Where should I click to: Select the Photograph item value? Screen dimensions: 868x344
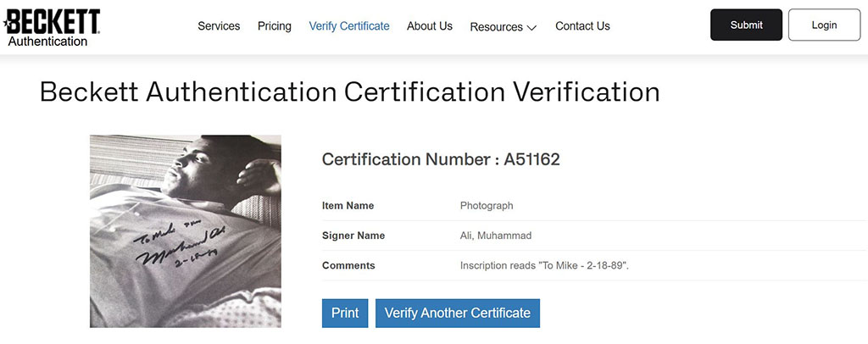pos(487,206)
